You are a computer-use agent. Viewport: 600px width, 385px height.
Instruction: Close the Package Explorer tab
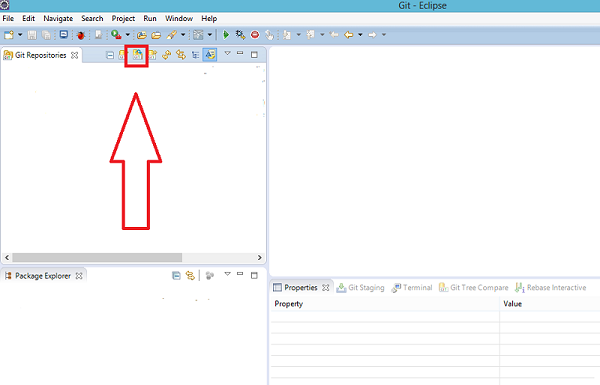pos(79,276)
